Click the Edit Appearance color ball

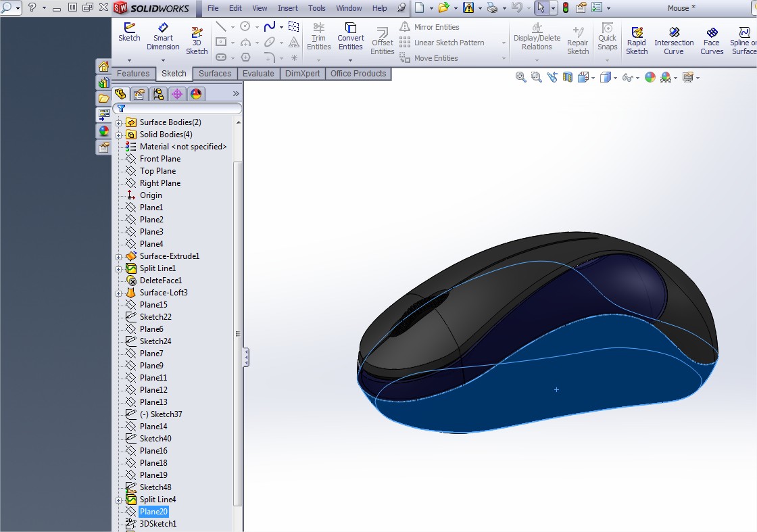(x=650, y=77)
